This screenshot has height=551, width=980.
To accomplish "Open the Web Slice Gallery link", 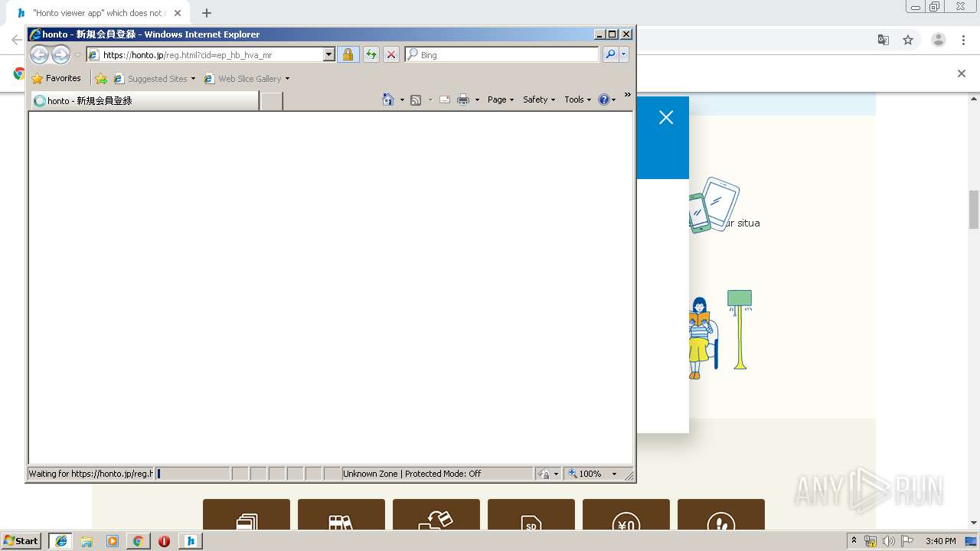I will point(247,78).
